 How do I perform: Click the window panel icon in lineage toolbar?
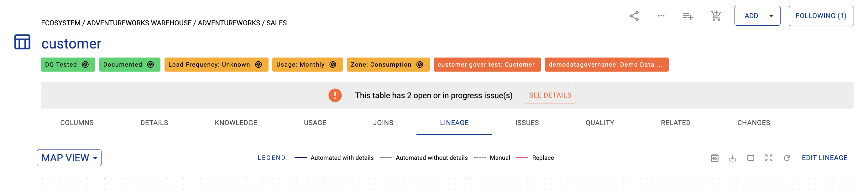pos(750,158)
